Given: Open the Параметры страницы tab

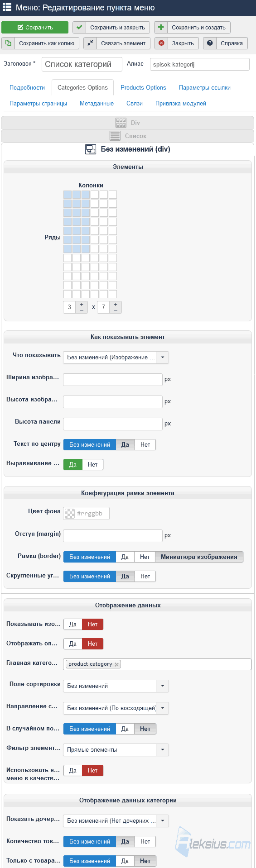Looking at the screenshot, I should click(x=39, y=103).
